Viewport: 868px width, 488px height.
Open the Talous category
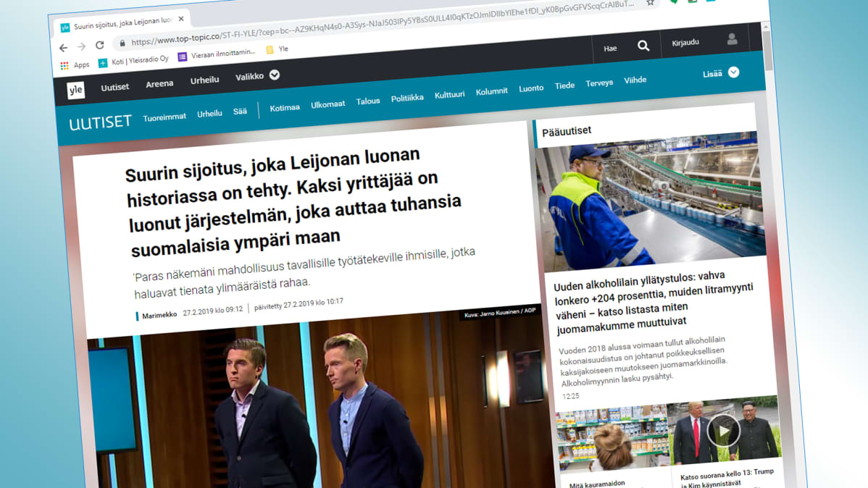(x=367, y=101)
